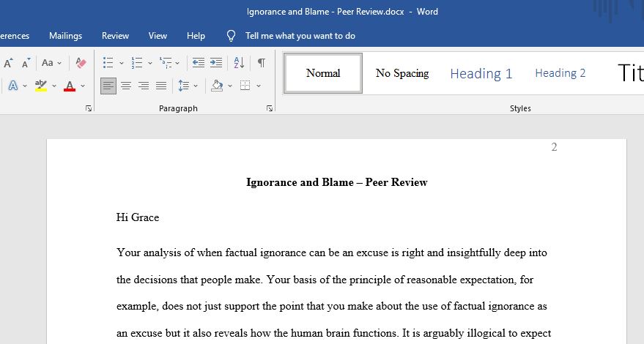Expand highlight color dropdown arrow

[x=53, y=86]
